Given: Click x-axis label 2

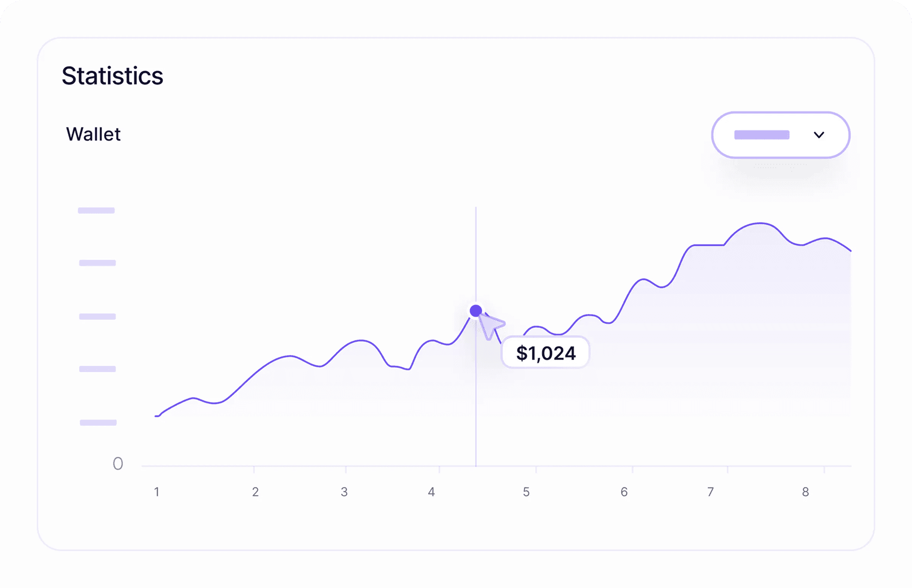Looking at the screenshot, I should (x=255, y=492).
